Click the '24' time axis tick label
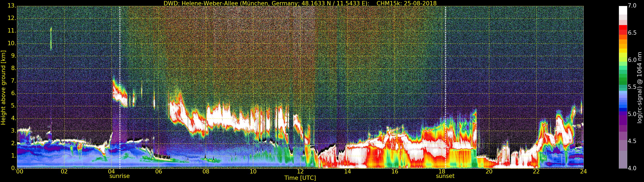Image resolution: width=644 pixels, height=182 pixels. (x=583, y=172)
